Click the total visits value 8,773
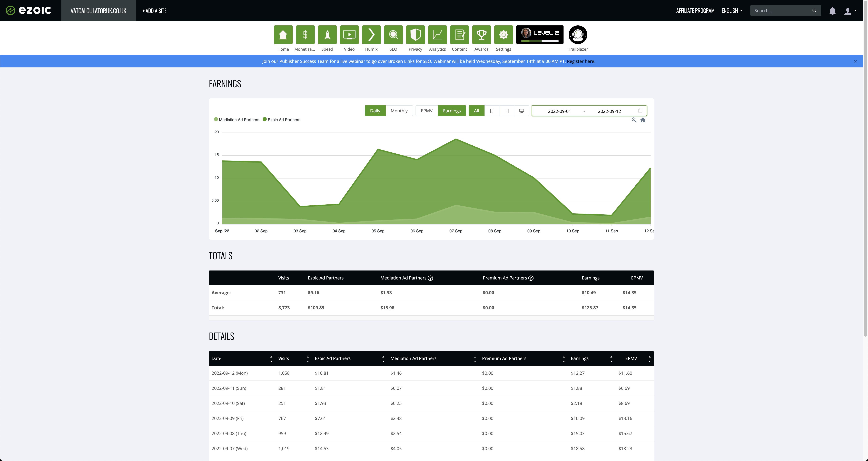Screen dimensions: 868x461 (x=284, y=308)
